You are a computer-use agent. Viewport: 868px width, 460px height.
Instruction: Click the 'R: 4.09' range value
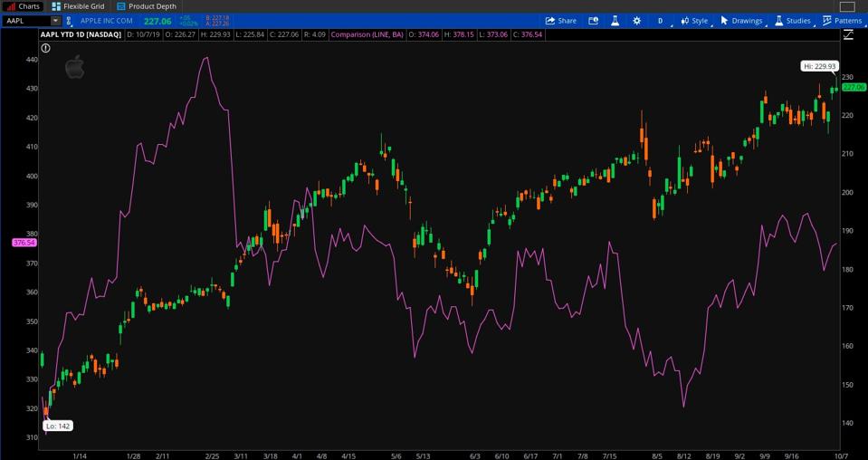pyautogui.click(x=314, y=34)
